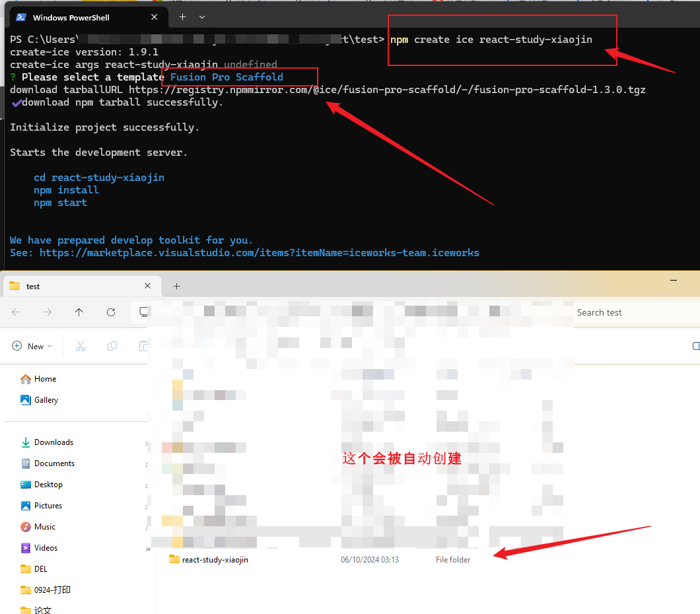
Task: Open Desktop in the navigation pane
Action: [x=48, y=485]
